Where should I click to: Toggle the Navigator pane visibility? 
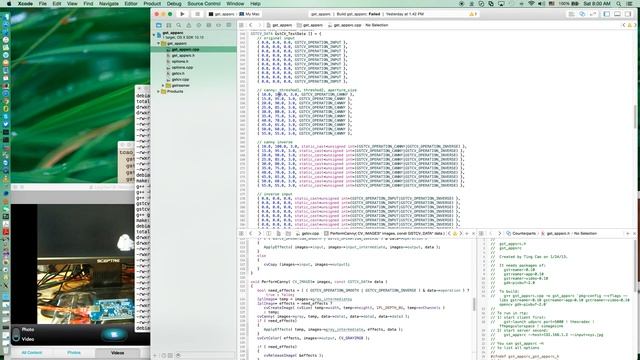click(x=607, y=14)
